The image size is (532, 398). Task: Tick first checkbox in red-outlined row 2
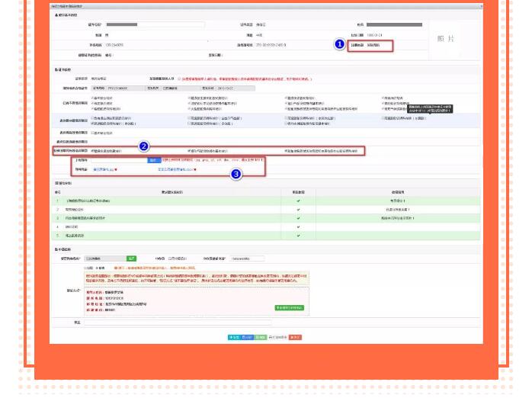coord(92,151)
